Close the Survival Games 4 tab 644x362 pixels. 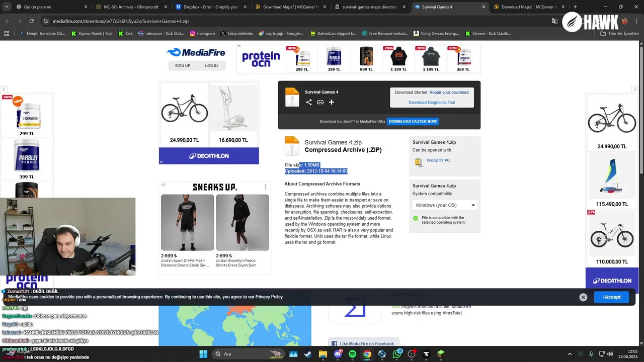pyautogui.click(x=484, y=7)
